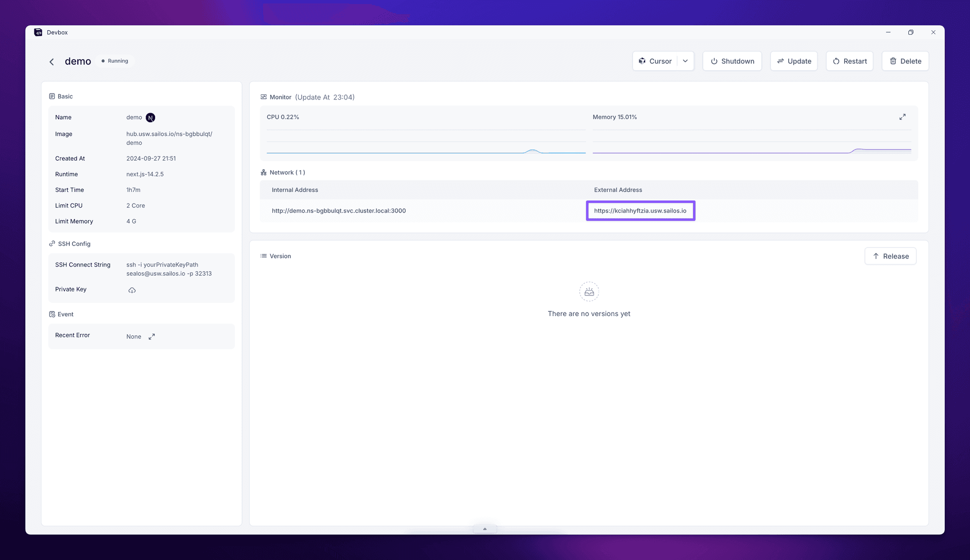Click the Cursor IDE icon on the Cursor button
The image size is (970, 560).
(x=642, y=61)
